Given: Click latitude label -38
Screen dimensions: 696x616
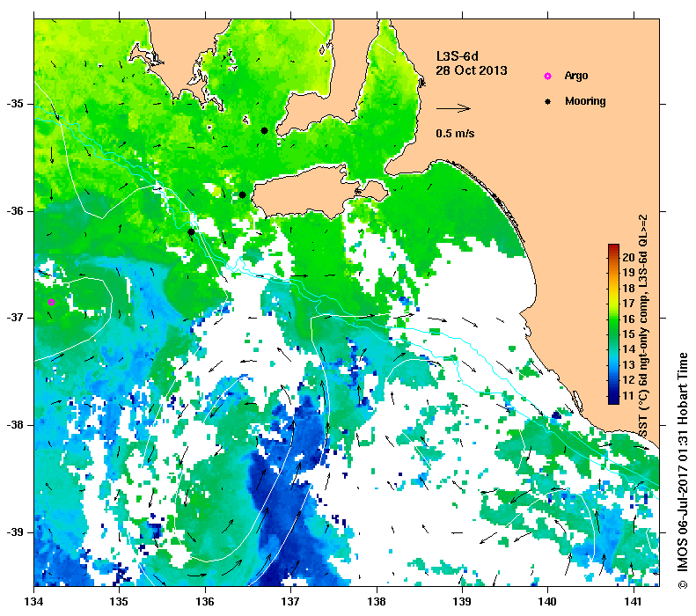Looking at the screenshot, I should 15,425.
